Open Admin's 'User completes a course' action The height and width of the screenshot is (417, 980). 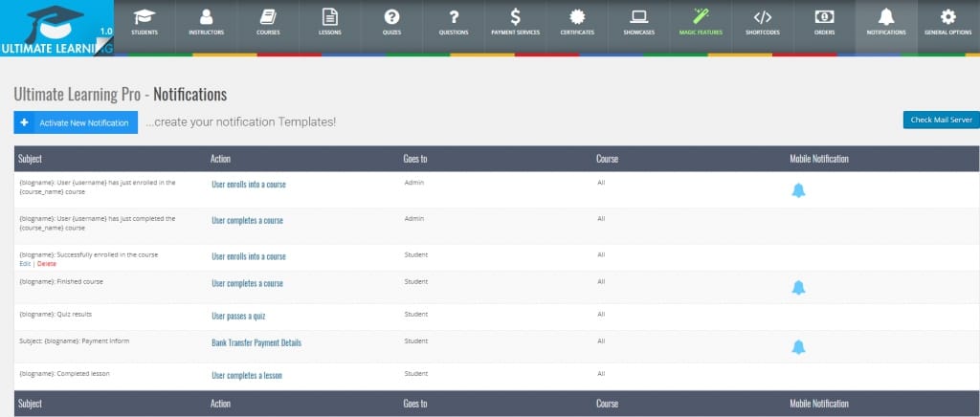(x=247, y=220)
